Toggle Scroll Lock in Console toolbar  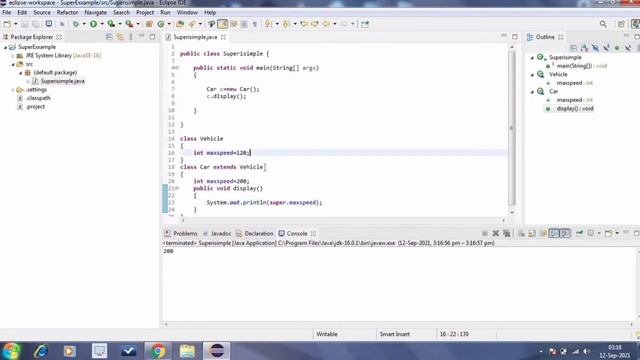[x=532, y=233]
